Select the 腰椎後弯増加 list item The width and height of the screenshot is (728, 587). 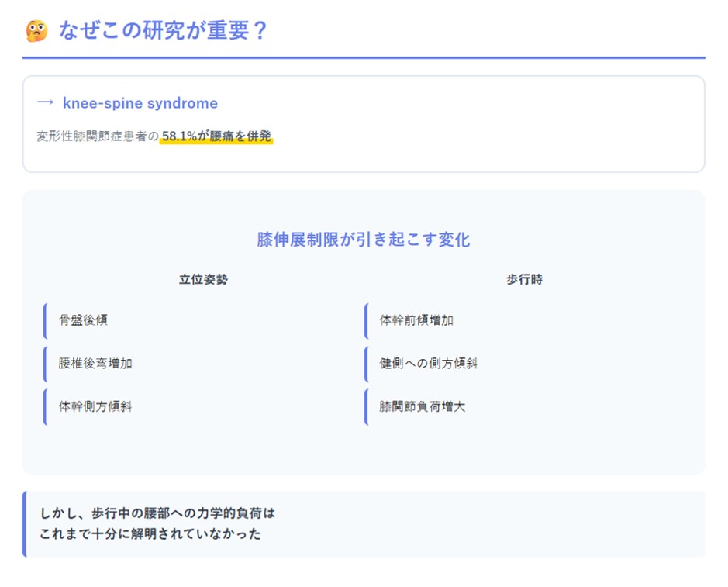(x=95, y=363)
